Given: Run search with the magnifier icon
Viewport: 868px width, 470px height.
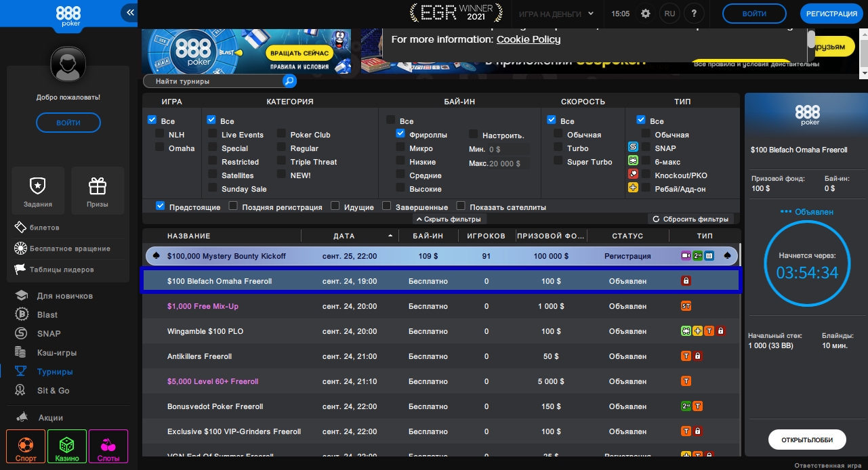Looking at the screenshot, I should (289, 81).
